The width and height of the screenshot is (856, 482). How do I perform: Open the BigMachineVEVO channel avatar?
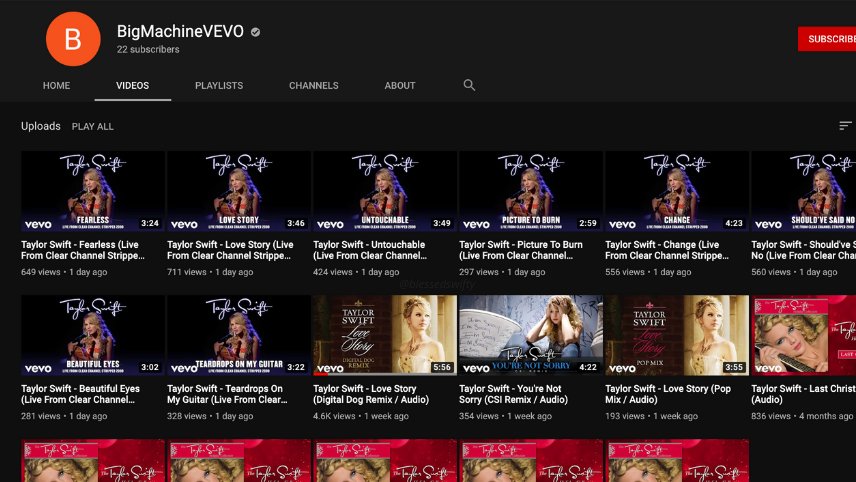tap(73, 39)
